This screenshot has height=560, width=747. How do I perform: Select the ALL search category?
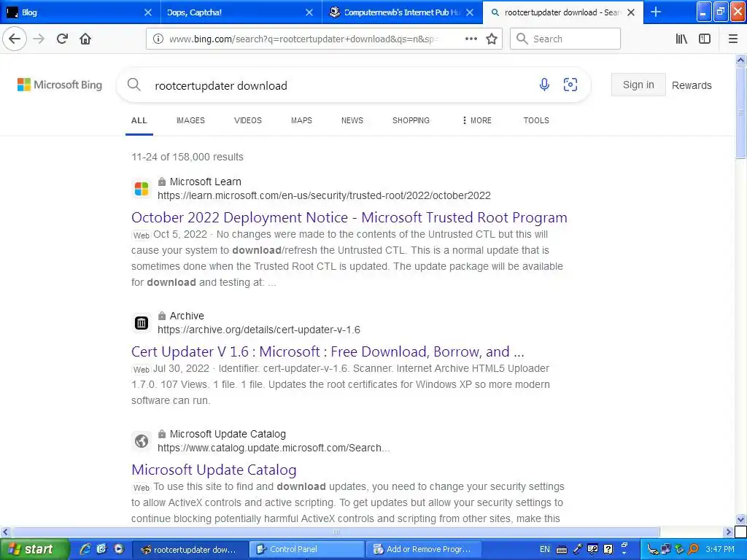tap(139, 120)
